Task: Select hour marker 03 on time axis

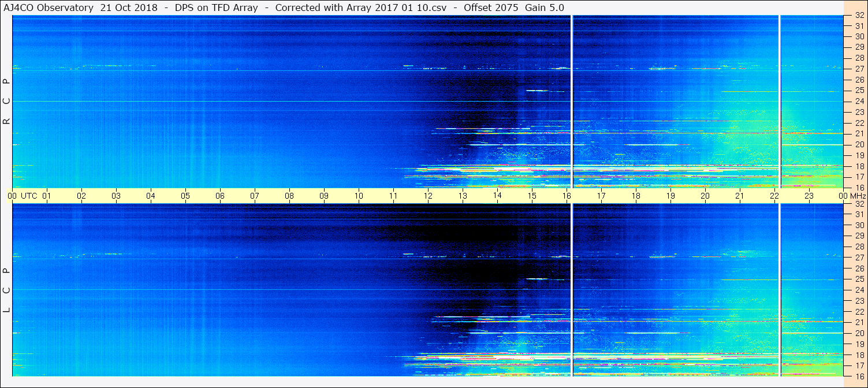Action: pos(116,196)
